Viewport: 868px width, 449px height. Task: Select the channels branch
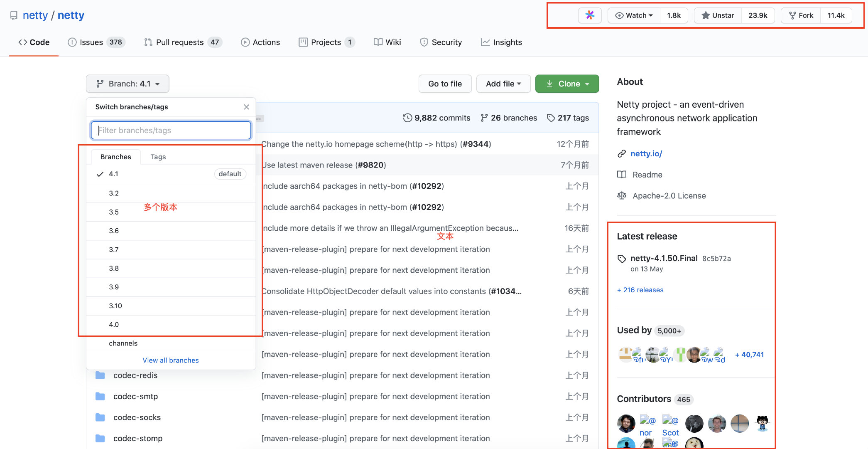tap(171, 343)
